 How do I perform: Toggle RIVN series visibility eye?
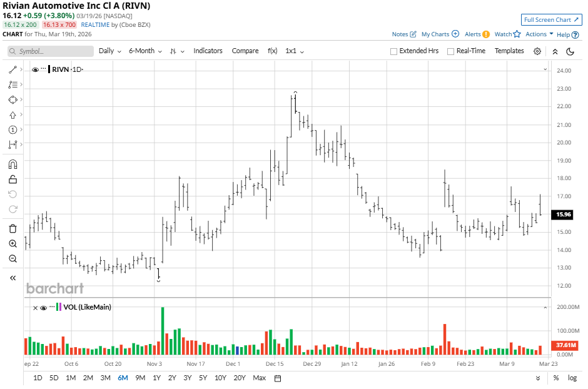tap(35, 69)
